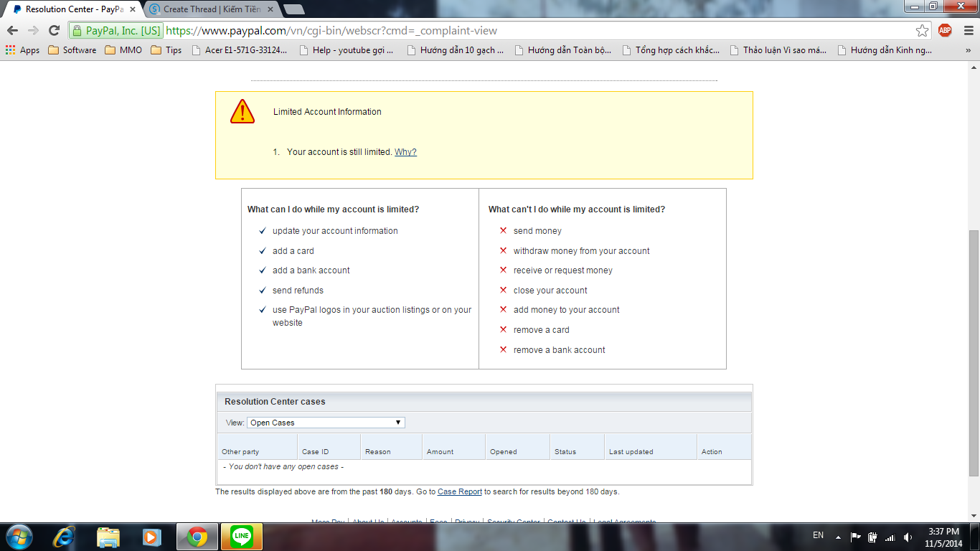
Task: Open the Hướng dẫn Kinh ng bookmark
Action: coord(885,50)
